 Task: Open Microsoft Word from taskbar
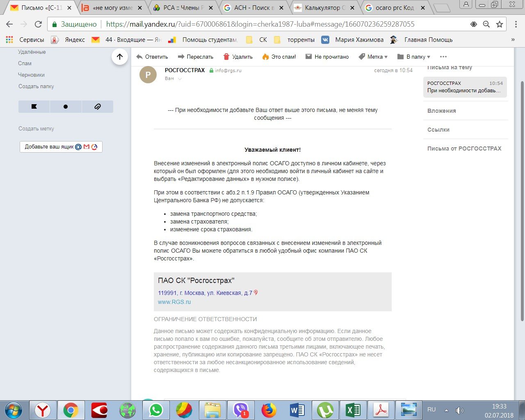[x=297, y=410]
